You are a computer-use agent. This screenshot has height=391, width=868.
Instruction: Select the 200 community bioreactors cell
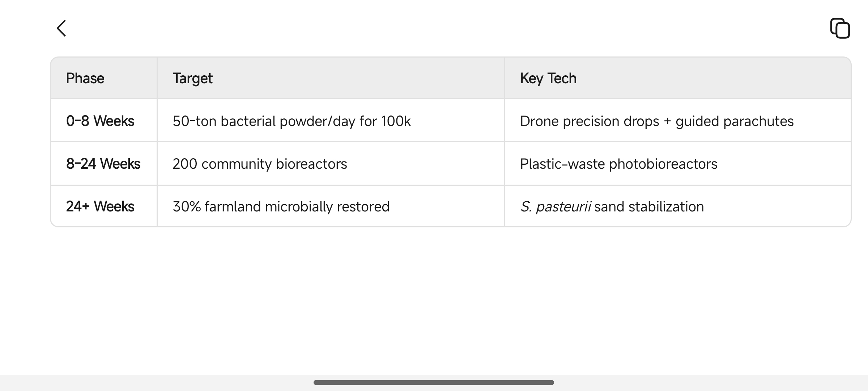click(x=331, y=164)
